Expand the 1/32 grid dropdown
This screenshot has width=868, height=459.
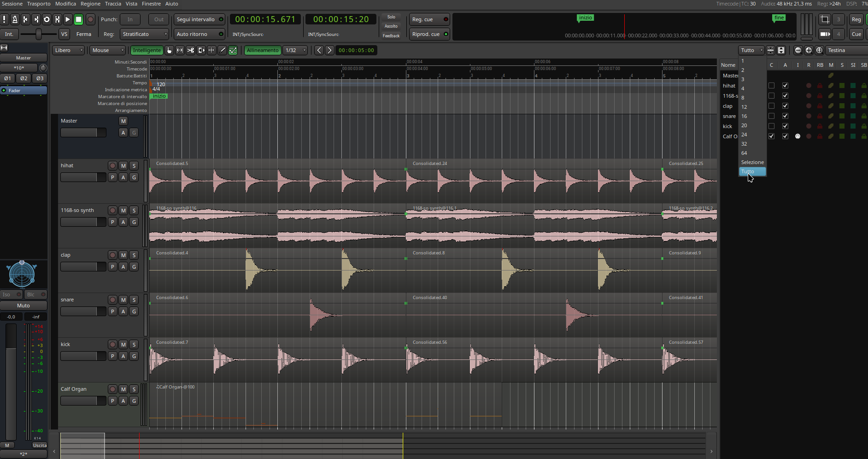click(295, 50)
